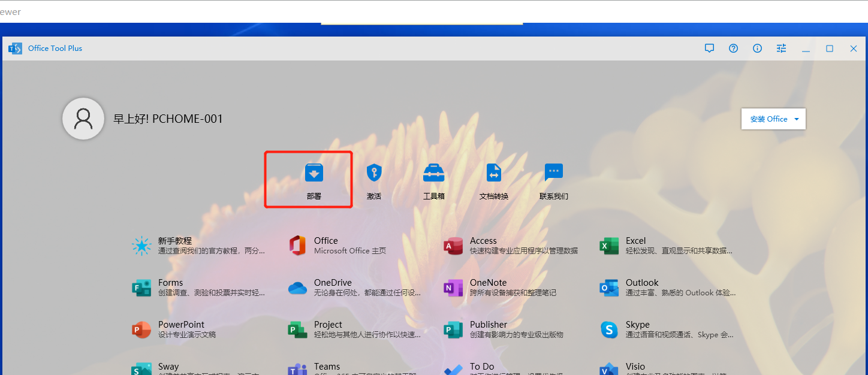Launch the Access app icon

click(453, 246)
